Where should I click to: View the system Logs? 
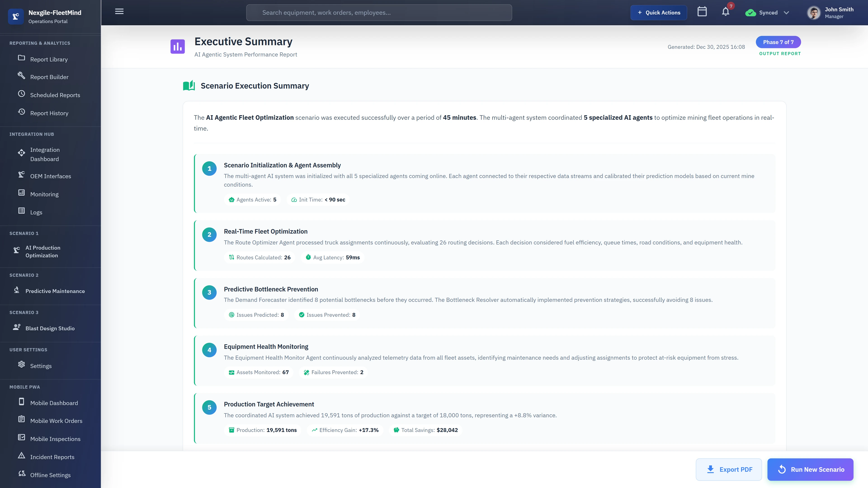pos(36,212)
